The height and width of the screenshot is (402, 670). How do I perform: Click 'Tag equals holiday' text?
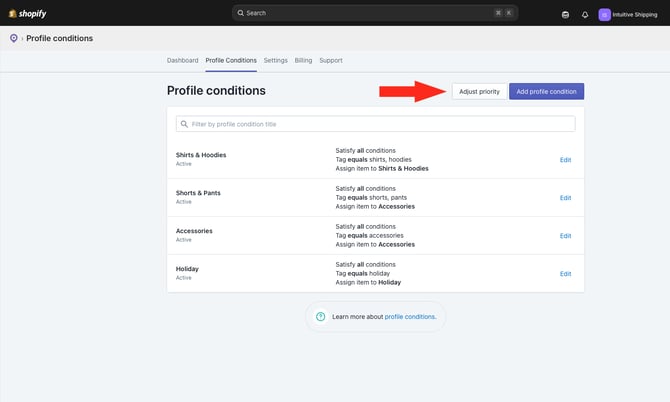[x=362, y=273]
